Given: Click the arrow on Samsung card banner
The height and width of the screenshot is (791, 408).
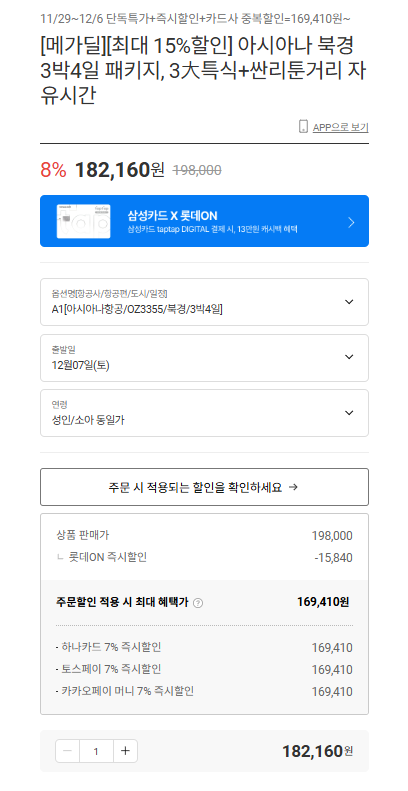Looking at the screenshot, I should [x=352, y=222].
